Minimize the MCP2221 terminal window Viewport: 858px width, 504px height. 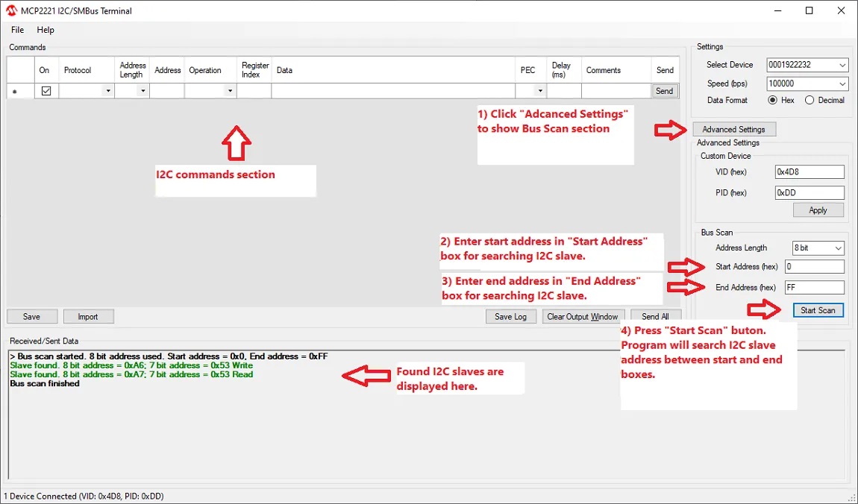click(777, 10)
